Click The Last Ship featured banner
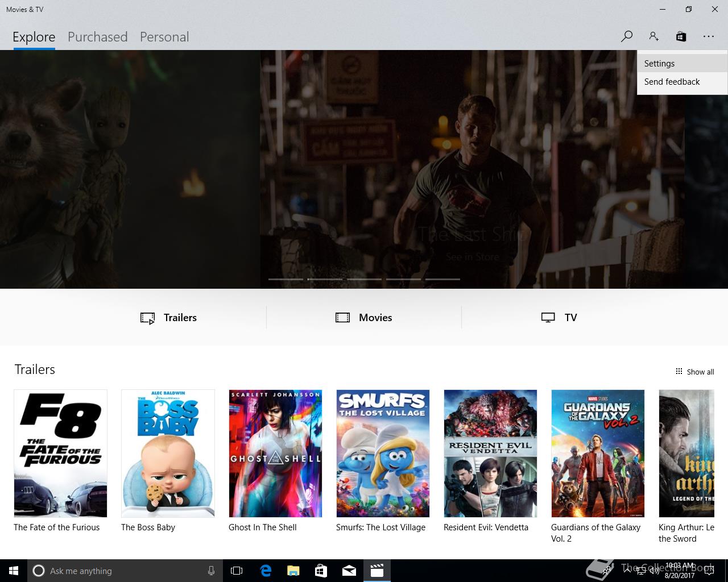Viewport: 728px width, 582px height. click(472, 169)
